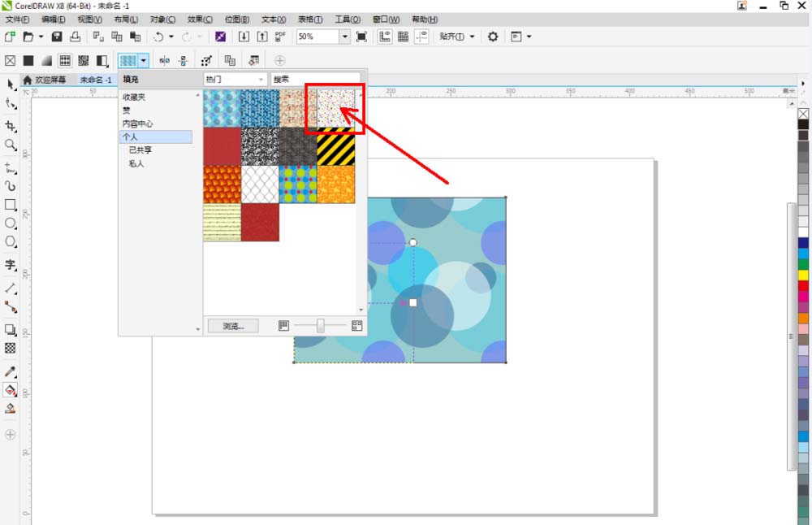Image resolution: width=812 pixels, height=525 pixels.
Task: Open the 效果 menu
Action: [200, 19]
